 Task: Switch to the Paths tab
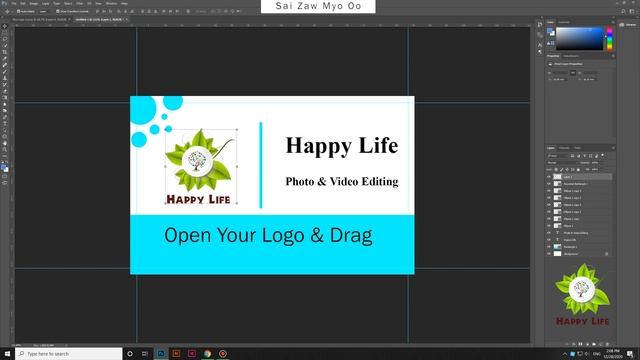(x=577, y=148)
